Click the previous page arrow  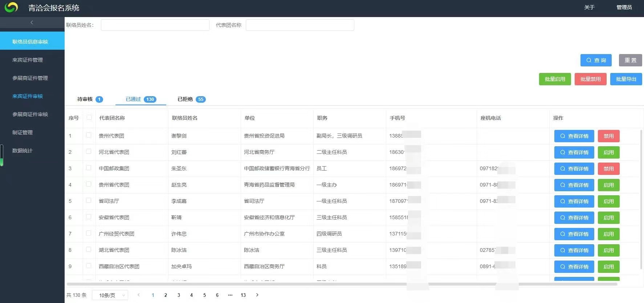tap(139, 295)
